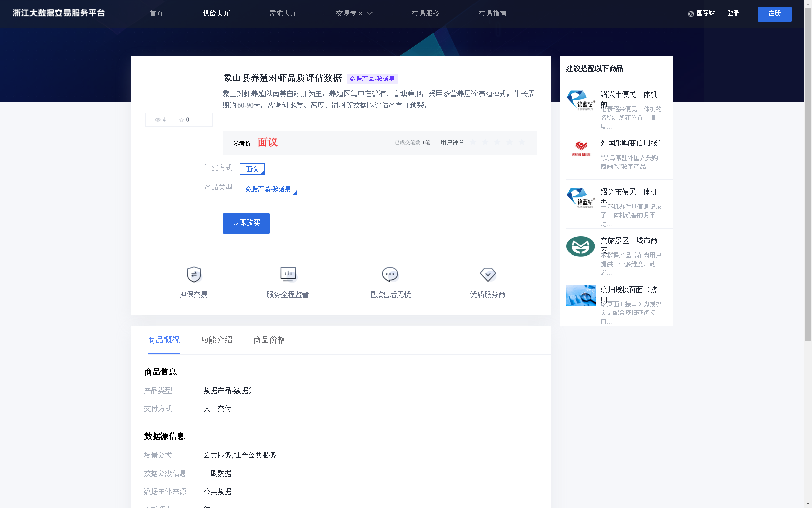Open 交易服务 in the top navigation
The width and height of the screenshot is (812, 508).
[426, 14]
